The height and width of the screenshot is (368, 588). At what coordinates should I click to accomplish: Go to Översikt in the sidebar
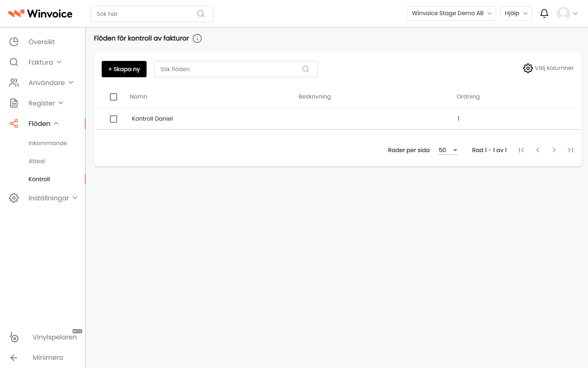click(42, 42)
